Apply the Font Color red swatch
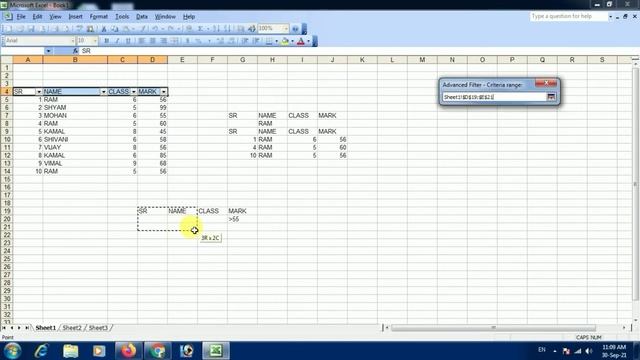The width and height of the screenshot is (640, 360). click(x=301, y=41)
